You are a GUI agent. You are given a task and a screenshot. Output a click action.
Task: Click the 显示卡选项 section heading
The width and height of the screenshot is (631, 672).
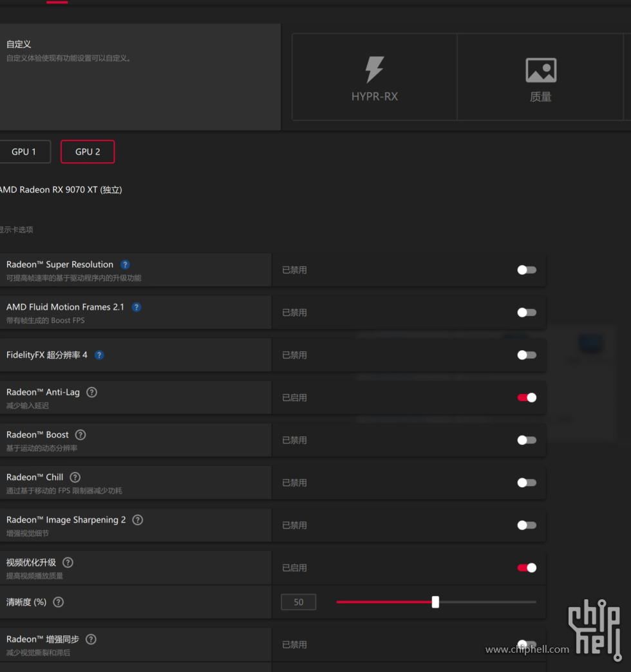[x=16, y=230]
